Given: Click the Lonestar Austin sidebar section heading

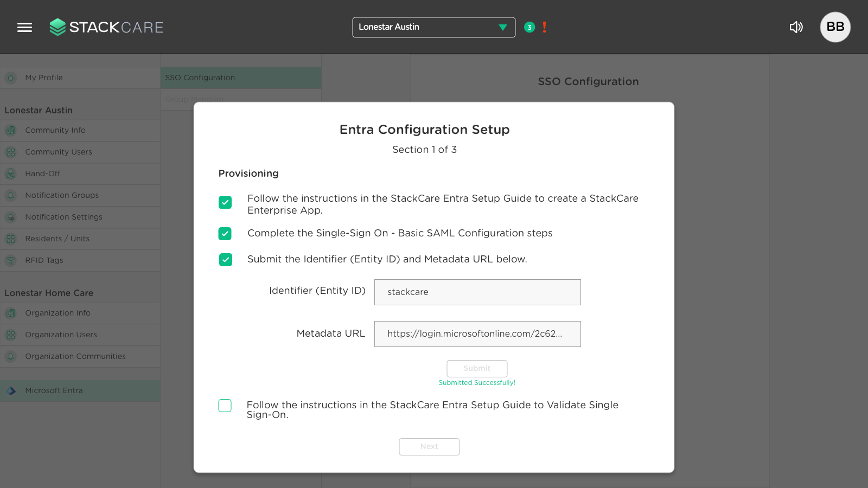Looking at the screenshot, I should (39, 111).
